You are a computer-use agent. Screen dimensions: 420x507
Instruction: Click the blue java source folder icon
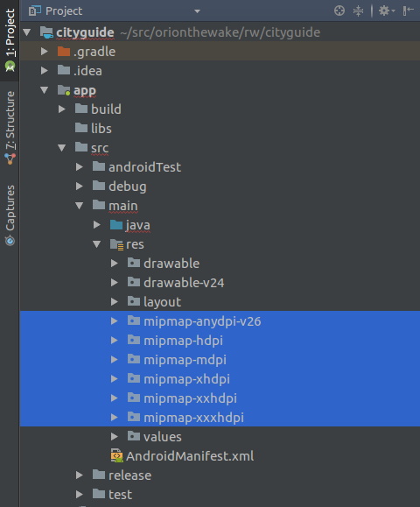coord(116,225)
